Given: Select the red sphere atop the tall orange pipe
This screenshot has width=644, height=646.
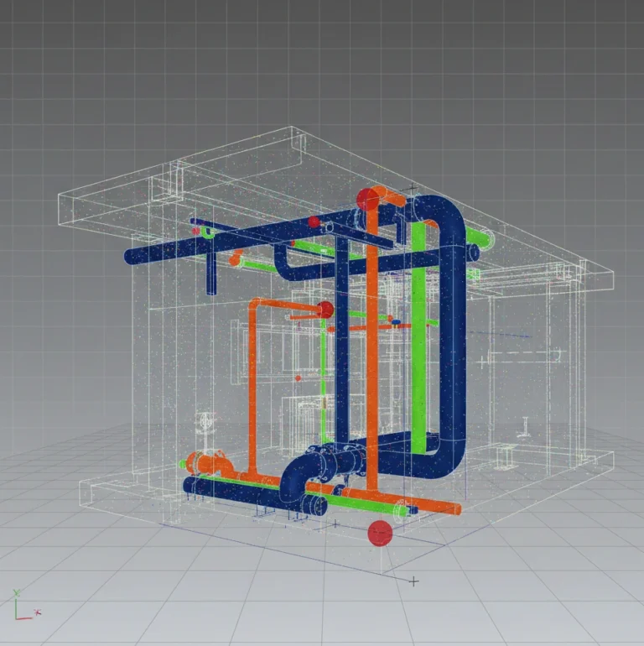Looking at the screenshot, I should pyautogui.click(x=367, y=200).
